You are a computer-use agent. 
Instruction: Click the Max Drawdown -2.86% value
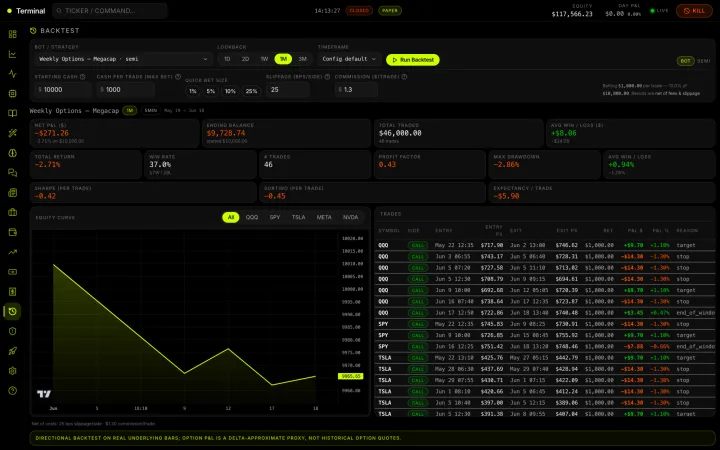pyautogui.click(x=506, y=164)
